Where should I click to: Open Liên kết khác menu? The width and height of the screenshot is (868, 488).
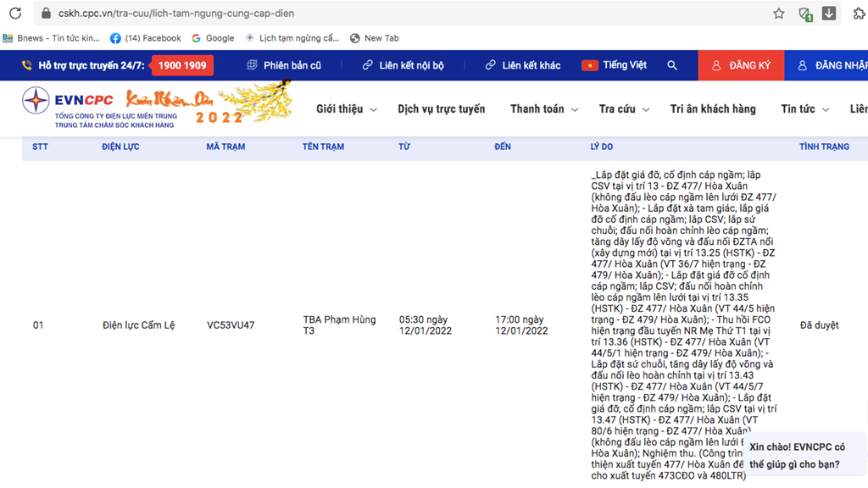[523, 65]
